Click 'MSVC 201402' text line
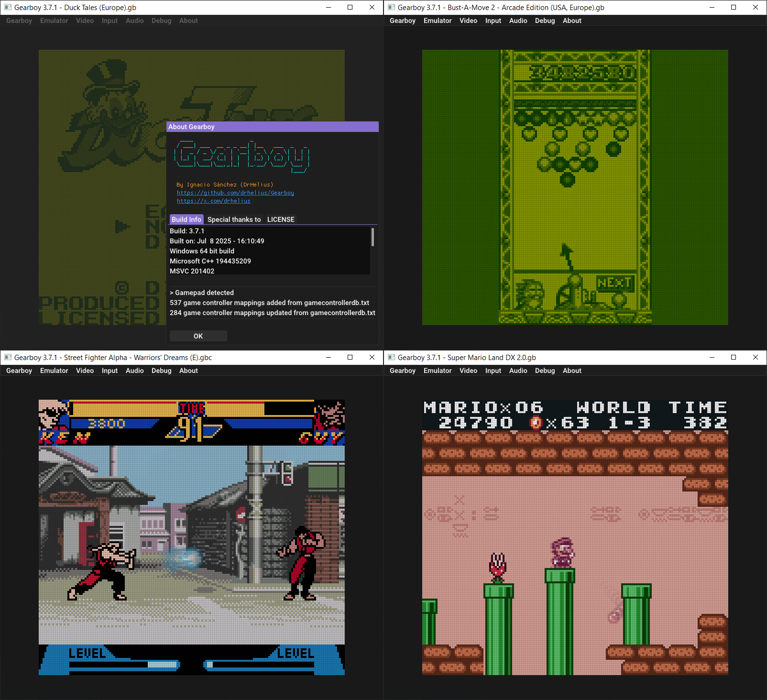The width and height of the screenshot is (767, 700). tap(192, 271)
